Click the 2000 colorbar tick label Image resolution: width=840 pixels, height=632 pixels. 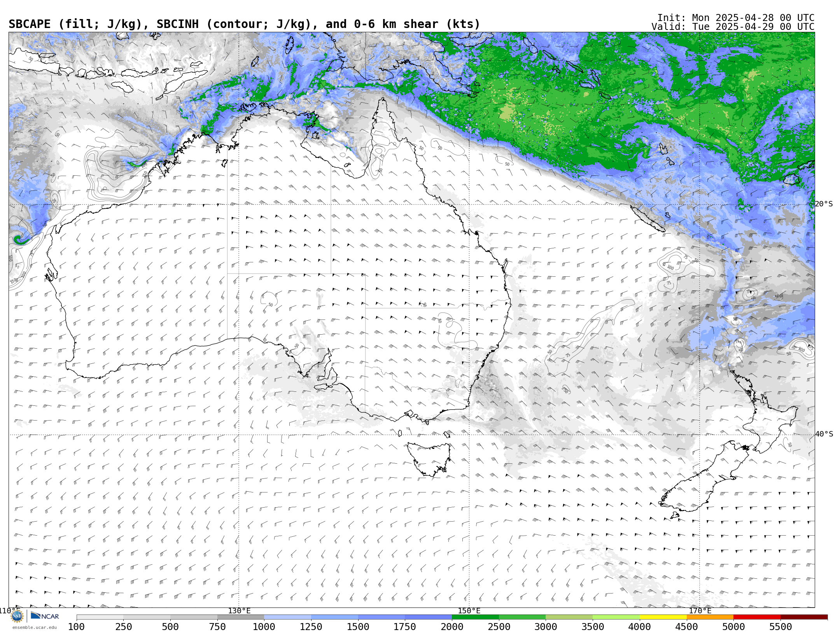[452, 627]
